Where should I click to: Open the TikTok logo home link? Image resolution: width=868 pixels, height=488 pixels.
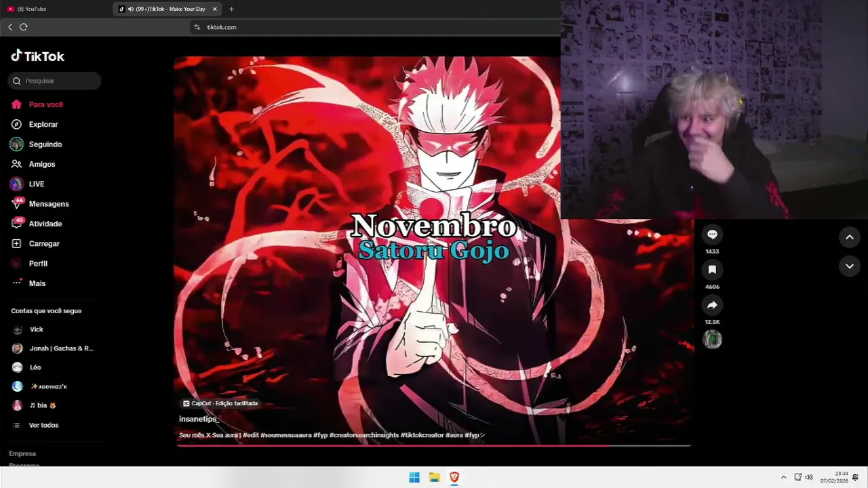point(37,56)
